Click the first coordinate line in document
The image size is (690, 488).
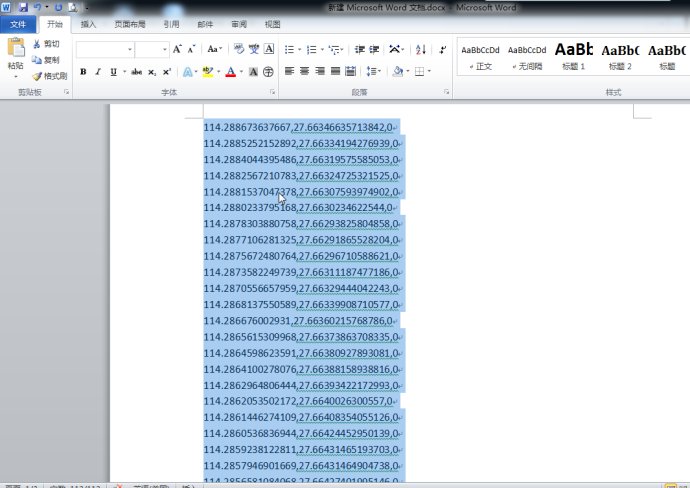point(300,128)
